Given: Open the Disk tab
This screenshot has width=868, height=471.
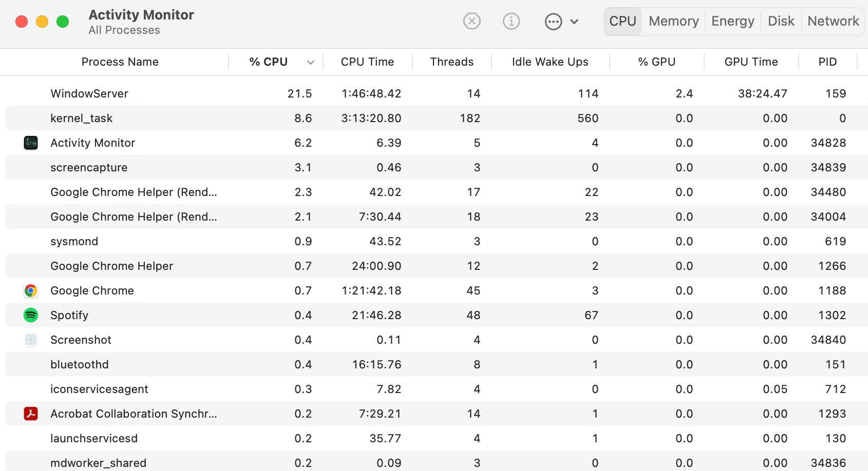Looking at the screenshot, I should click(781, 22).
